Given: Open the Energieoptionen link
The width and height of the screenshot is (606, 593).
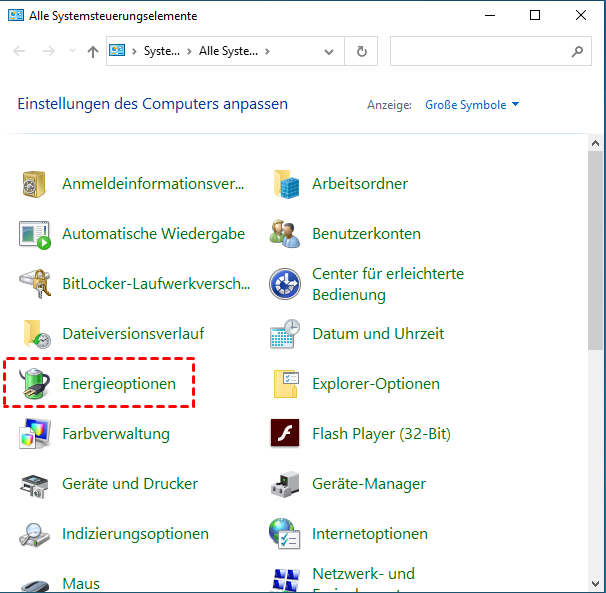Looking at the screenshot, I should pyautogui.click(x=119, y=384).
